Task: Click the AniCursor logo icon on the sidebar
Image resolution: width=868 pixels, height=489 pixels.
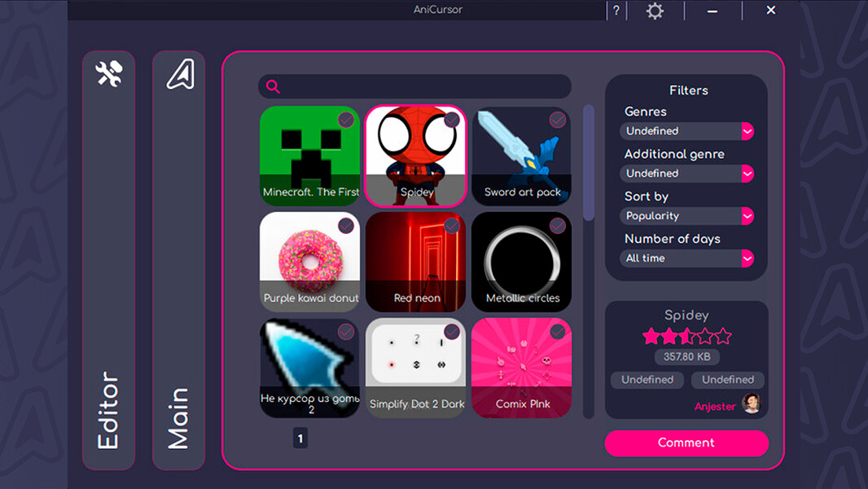Action: [178, 75]
